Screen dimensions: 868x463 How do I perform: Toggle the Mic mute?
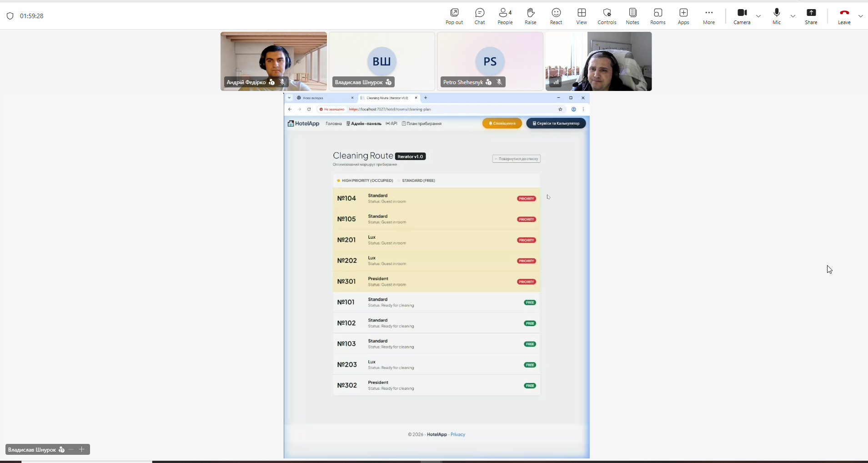[776, 16]
